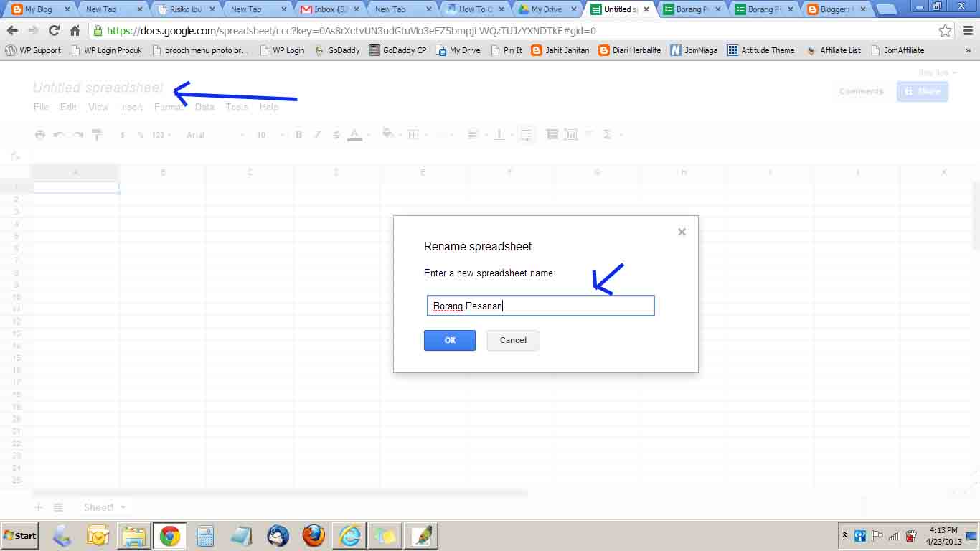Image resolution: width=980 pixels, height=551 pixels.
Task: Open the cell Borders tool
Action: 413,135
